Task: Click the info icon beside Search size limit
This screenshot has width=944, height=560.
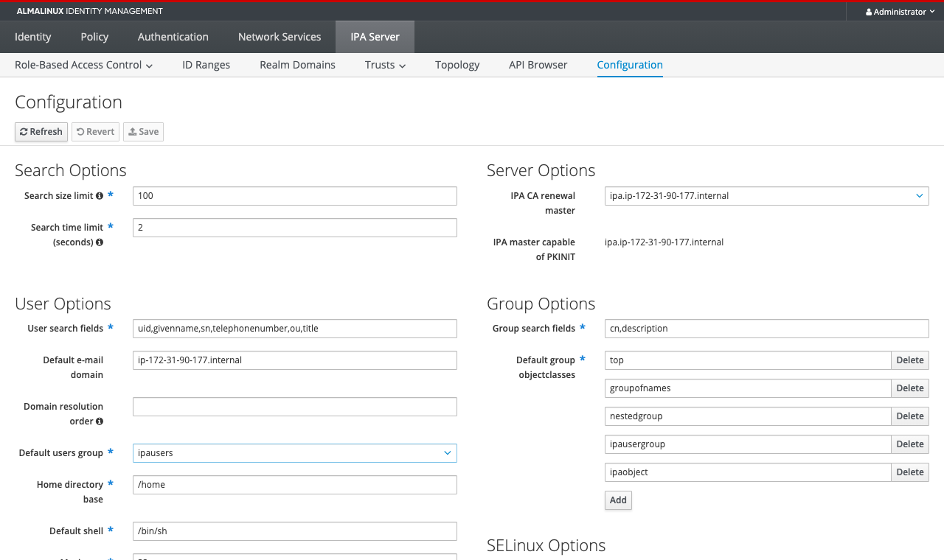Action: click(x=100, y=196)
